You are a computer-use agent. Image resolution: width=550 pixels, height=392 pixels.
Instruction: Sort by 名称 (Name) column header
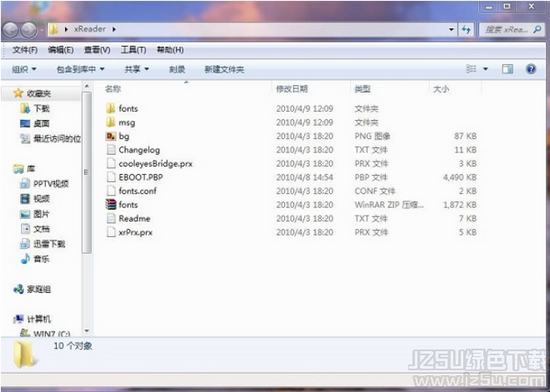(113, 89)
